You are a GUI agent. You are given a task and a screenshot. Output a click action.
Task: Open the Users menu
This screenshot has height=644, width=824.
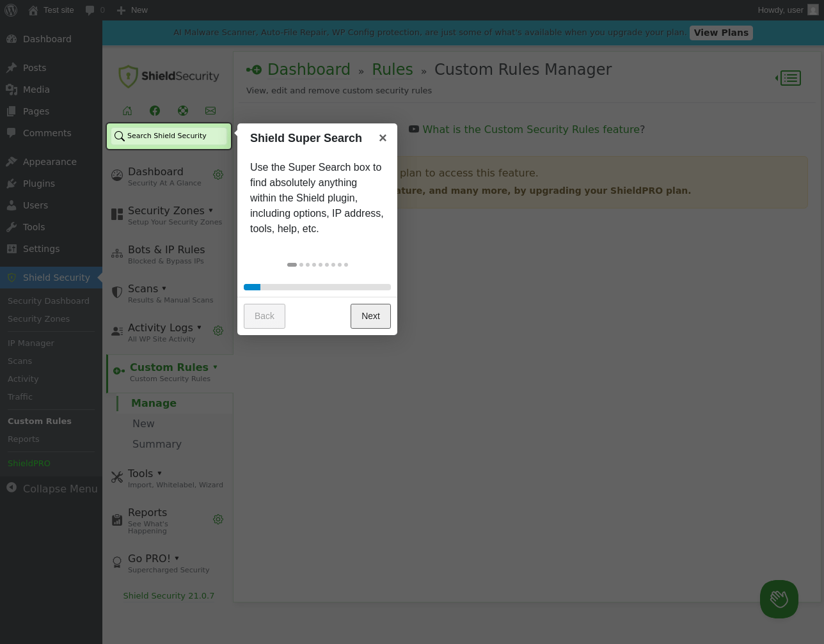click(x=51, y=205)
